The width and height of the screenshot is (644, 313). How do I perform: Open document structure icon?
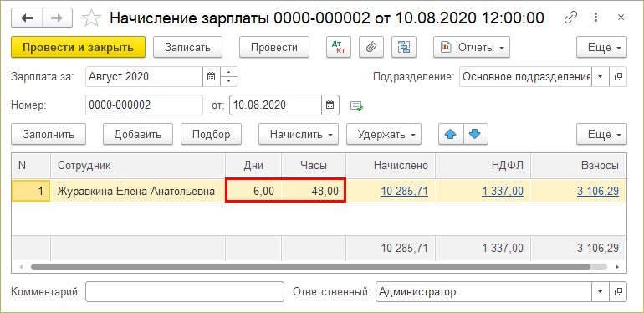[404, 47]
